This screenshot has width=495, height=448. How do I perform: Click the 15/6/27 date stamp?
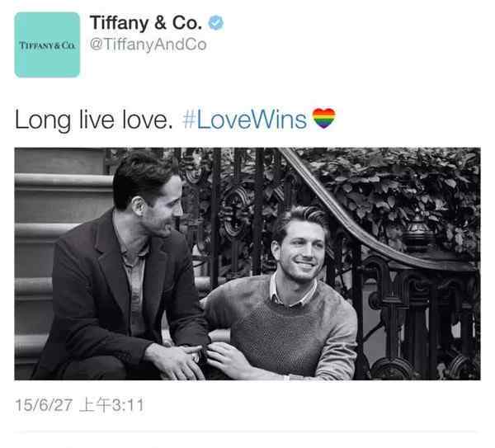(x=44, y=405)
